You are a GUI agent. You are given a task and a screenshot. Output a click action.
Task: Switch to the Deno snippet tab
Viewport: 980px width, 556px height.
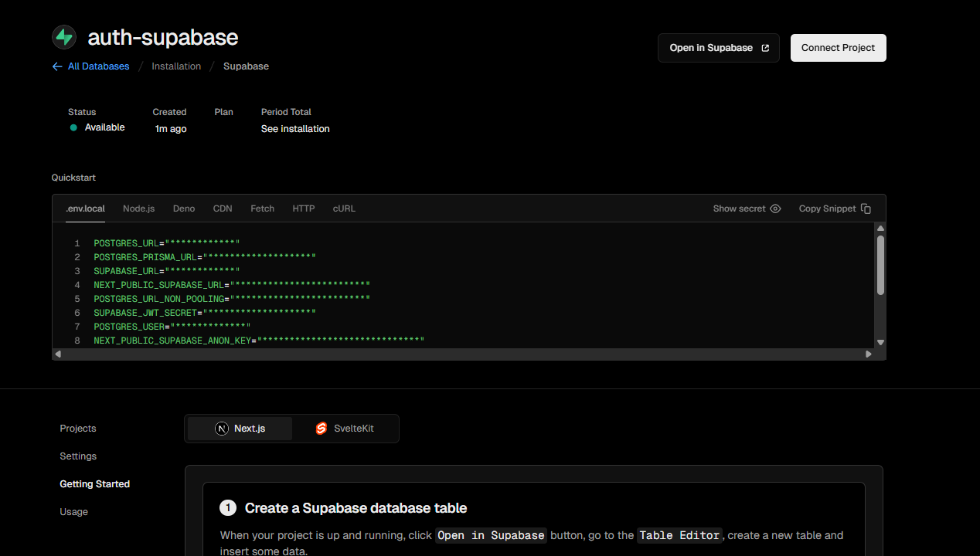pyautogui.click(x=184, y=208)
